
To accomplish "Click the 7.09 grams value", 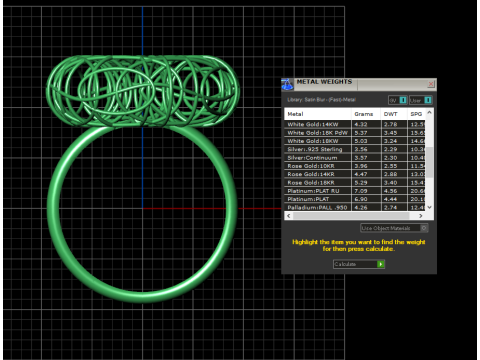I will coord(361,191).
